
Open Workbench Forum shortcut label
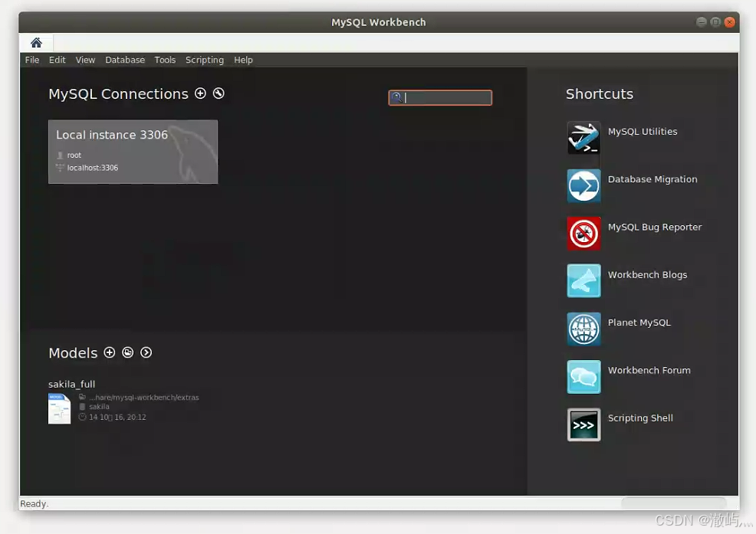click(649, 370)
